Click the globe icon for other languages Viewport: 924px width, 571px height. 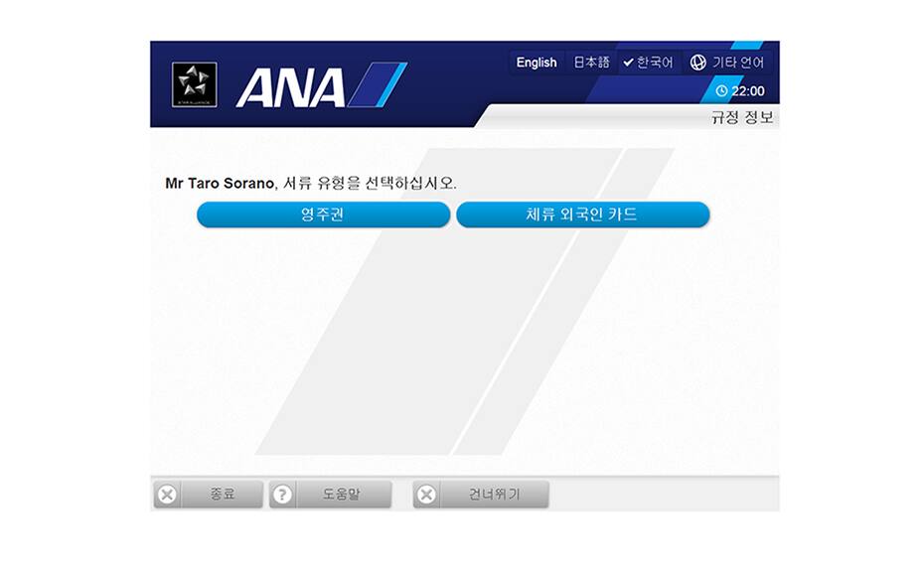(698, 63)
